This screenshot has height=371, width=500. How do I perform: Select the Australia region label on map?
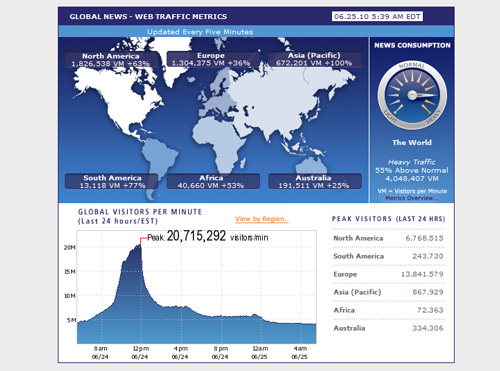(x=314, y=182)
